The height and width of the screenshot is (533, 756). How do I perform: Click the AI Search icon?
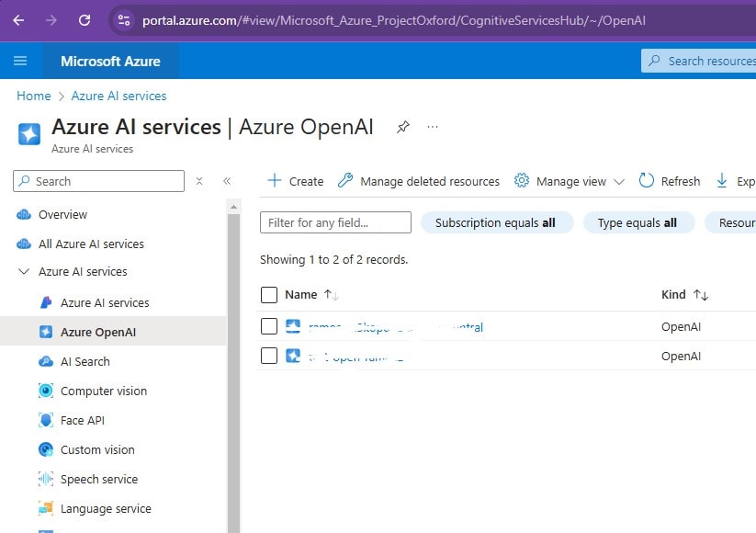click(x=46, y=361)
